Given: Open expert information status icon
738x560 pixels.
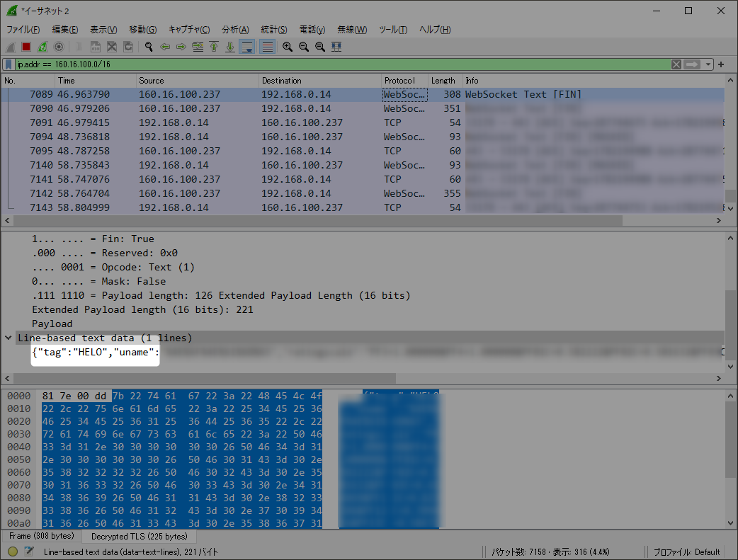Looking at the screenshot, I should 13,552.
